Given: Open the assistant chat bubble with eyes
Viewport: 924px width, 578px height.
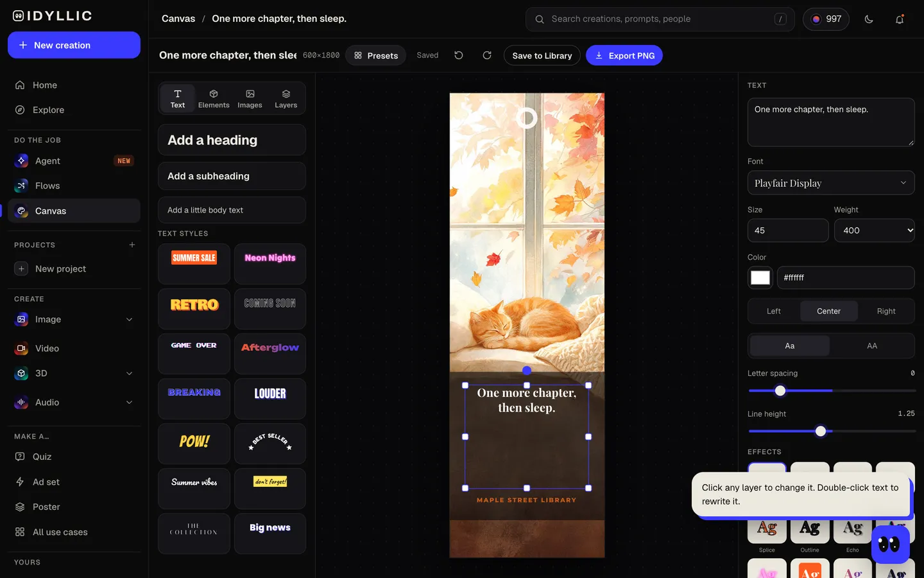Looking at the screenshot, I should click(x=890, y=545).
